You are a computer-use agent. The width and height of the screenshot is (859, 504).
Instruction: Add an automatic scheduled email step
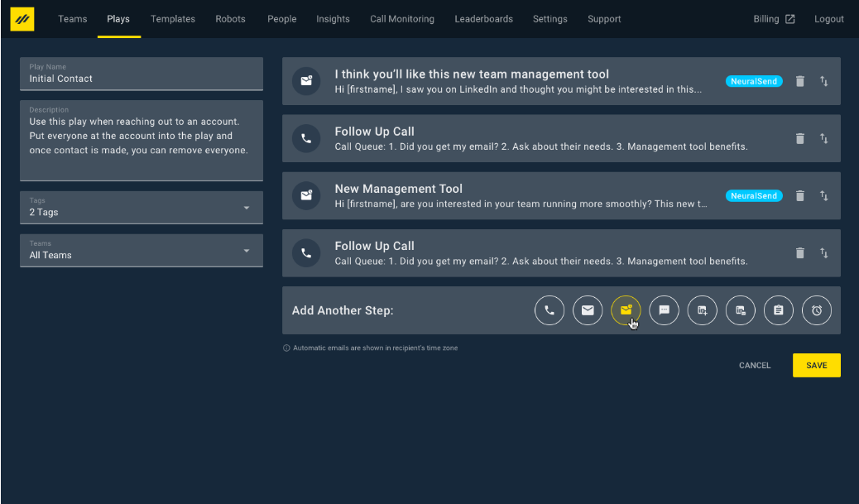coord(626,310)
